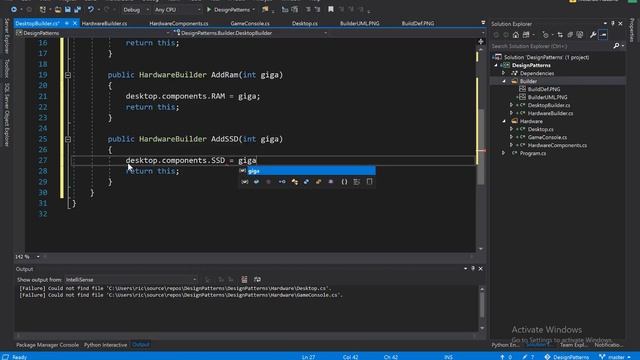This screenshot has width=640, height=360.
Task: Open Properties wrench icon in Solution Explorer
Action: tap(593, 35)
